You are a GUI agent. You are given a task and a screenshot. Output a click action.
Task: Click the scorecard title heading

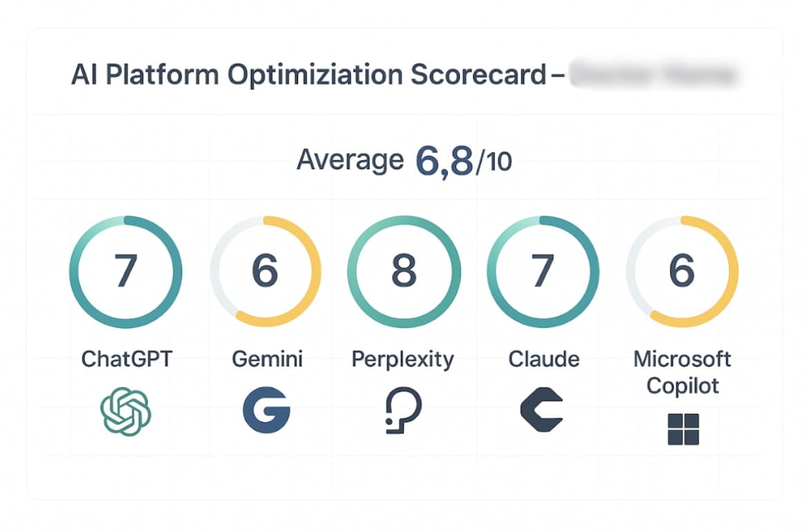tap(309, 75)
